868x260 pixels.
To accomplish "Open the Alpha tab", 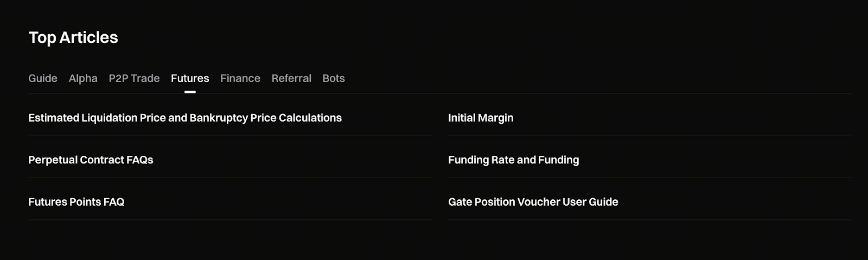I will (x=83, y=78).
